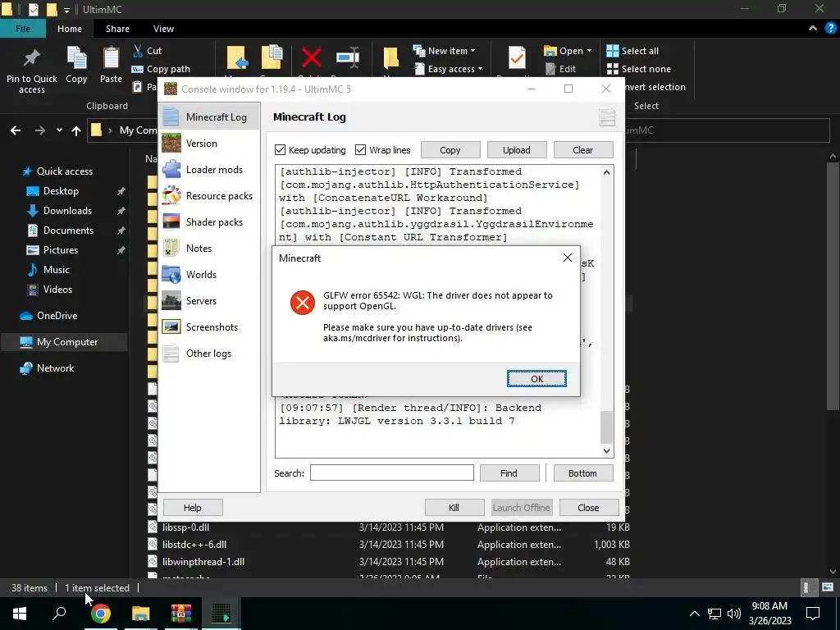Click the red Delete icon in Explorer ribbon

pyautogui.click(x=311, y=58)
